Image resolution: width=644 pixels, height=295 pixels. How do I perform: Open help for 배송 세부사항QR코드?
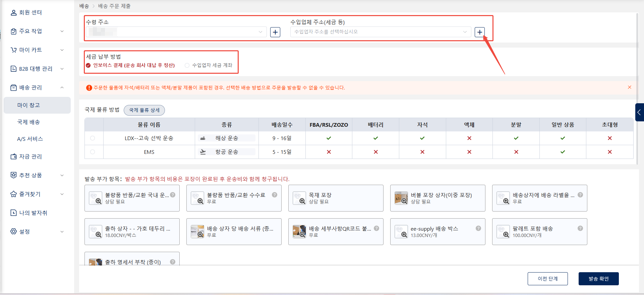376,228
